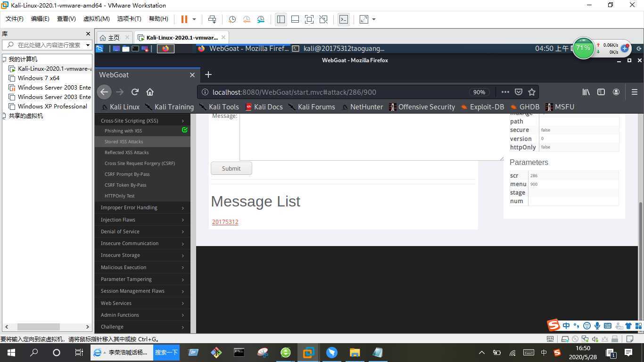
Task: Click inside the Message text area
Action: pyautogui.click(x=372, y=137)
